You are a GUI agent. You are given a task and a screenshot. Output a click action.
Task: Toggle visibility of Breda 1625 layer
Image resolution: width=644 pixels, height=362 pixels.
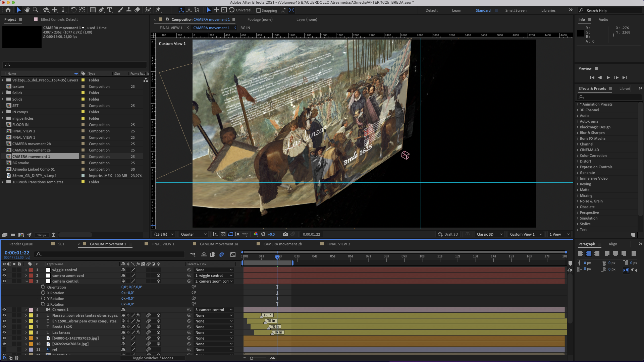[4, 327]
